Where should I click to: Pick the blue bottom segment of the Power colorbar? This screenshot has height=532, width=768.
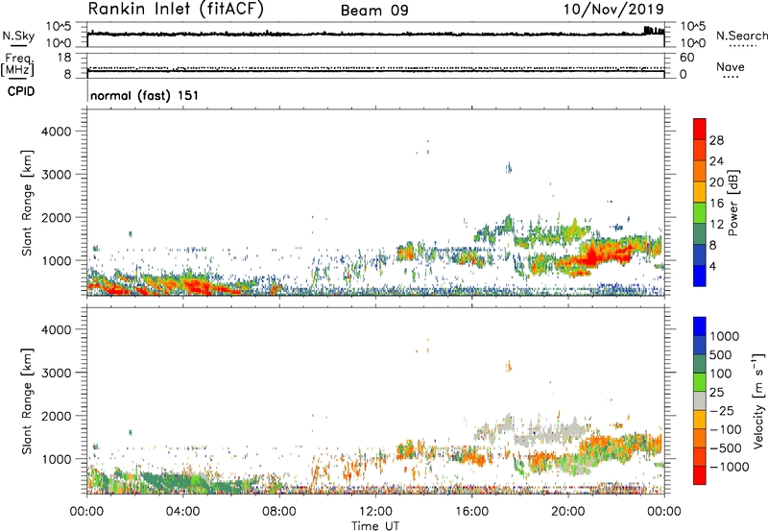(x=700, y=277)
